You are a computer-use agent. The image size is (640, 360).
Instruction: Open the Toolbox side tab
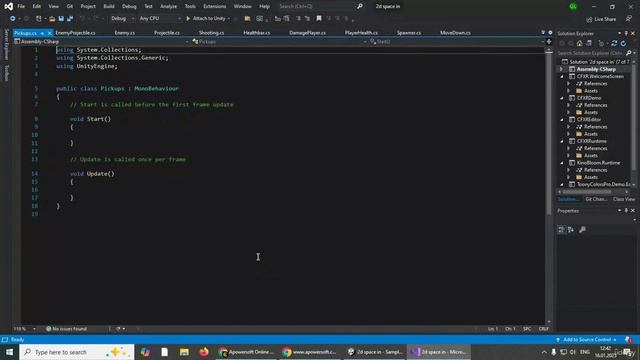6,73
